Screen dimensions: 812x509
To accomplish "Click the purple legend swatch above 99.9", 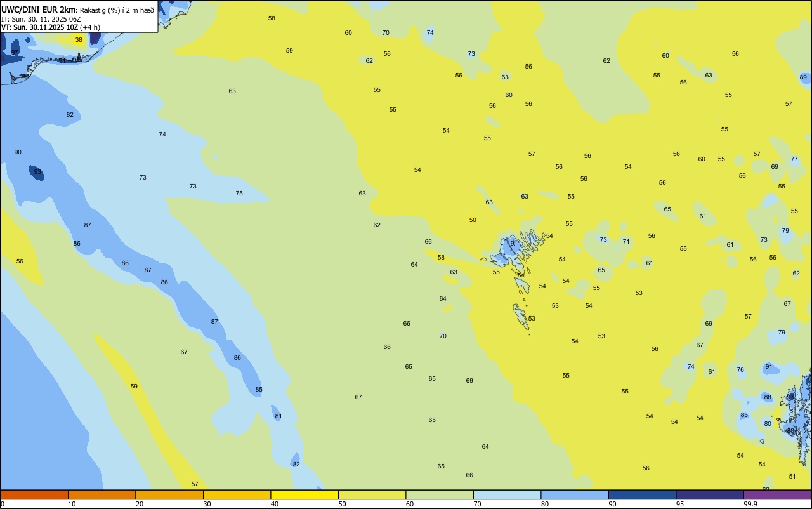I will (x=778, y=494).
